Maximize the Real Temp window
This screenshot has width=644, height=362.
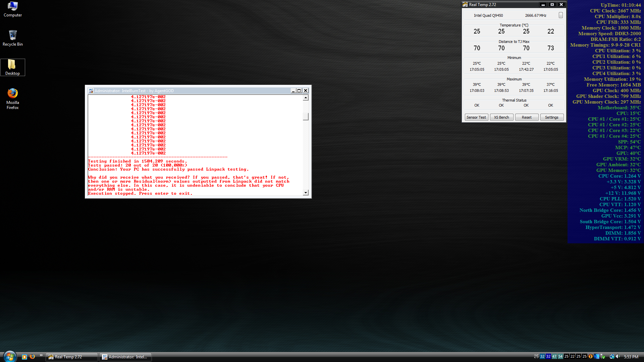(x=552, y=5)
